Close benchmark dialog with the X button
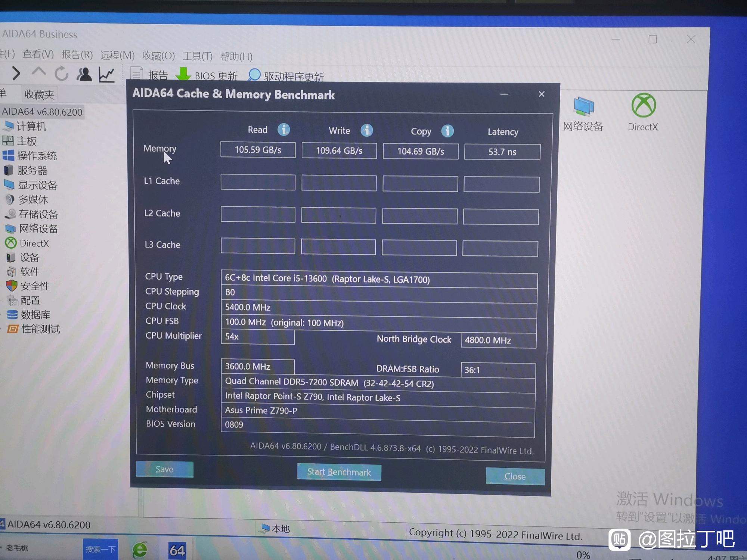This screenshot has height=560, width=747. [x=542, y=94]
